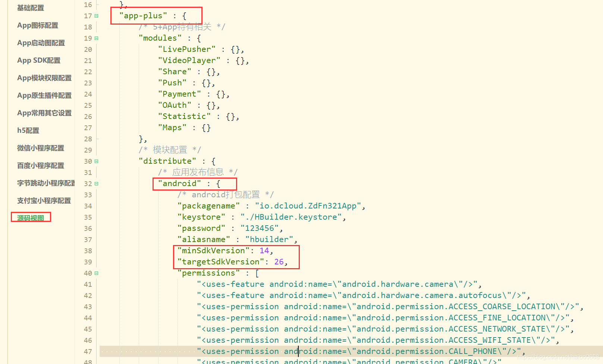
Task: Click the "password" key
Action: [x=201, y=228]
